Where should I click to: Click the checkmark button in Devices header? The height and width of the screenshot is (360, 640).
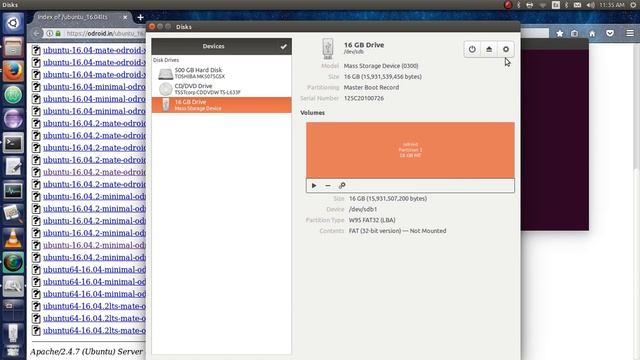[283, 47]
